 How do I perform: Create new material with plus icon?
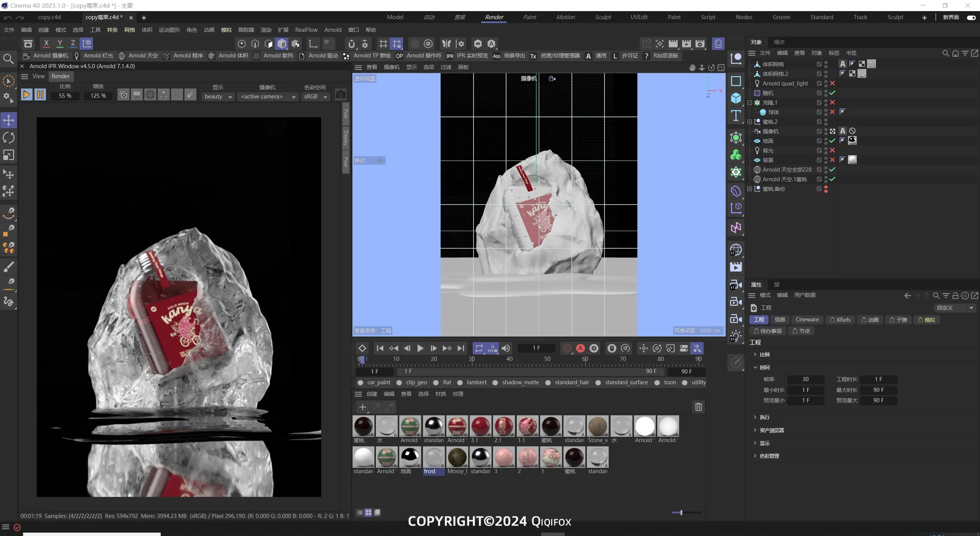(x=363, y=407)
